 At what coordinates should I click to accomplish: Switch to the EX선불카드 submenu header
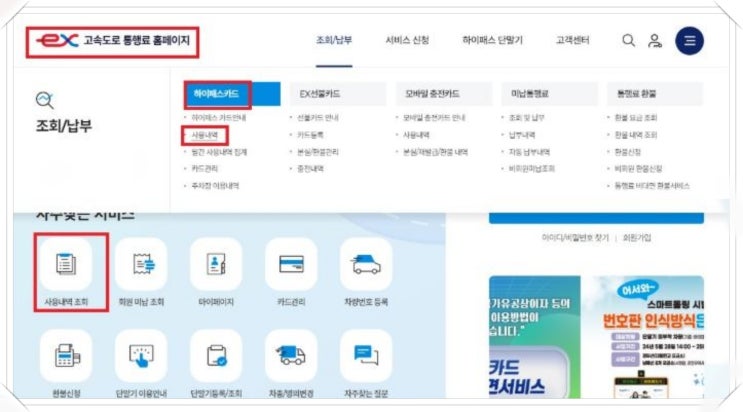pyautogui.click(x=338, y=94)
